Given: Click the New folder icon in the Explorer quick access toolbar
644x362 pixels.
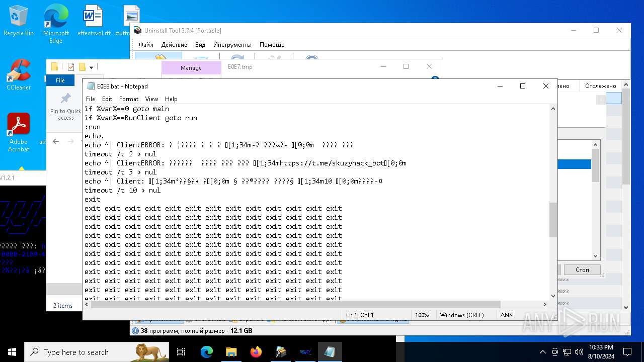Looking at the screenshot, I should (x=82, y=67).
